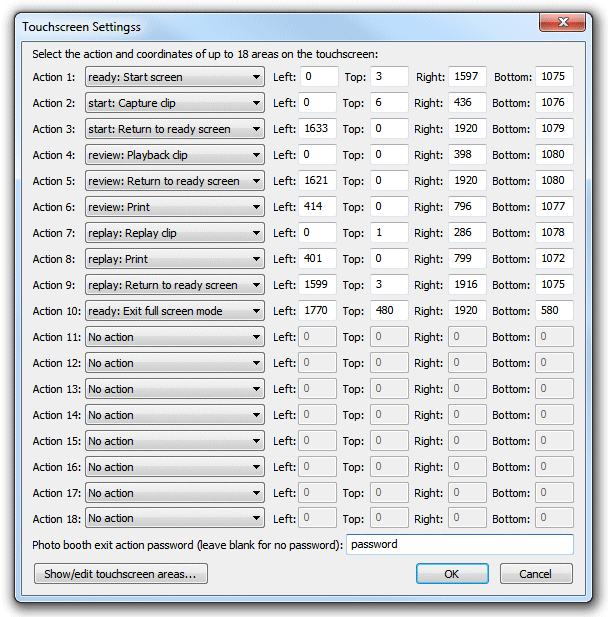Click Action 2 Right field showing 436

click(468, 102)
